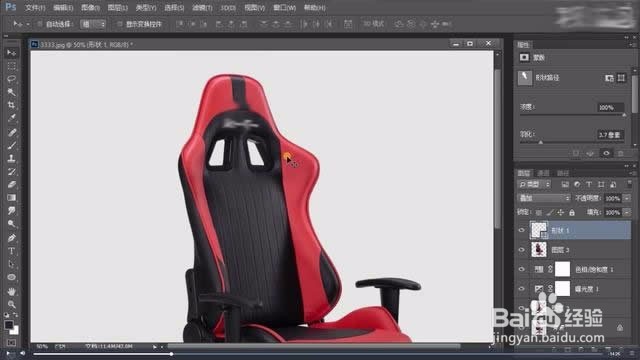The width and height of the screenshot is (640, 360).
Task: Filter layers by type (T) icon
Action: (589, 184)
